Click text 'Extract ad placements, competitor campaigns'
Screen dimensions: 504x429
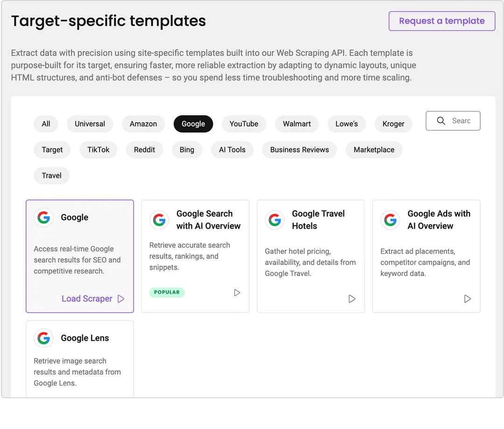coord(425,263)
